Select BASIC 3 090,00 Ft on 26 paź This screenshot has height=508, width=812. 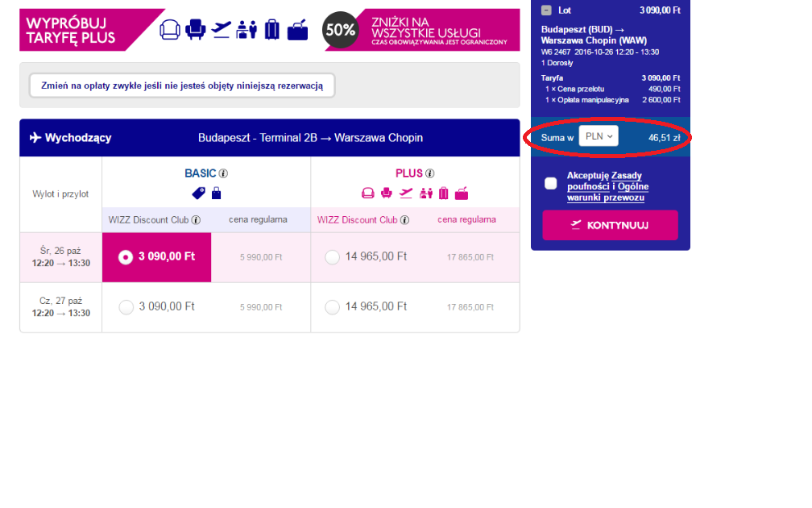(x=126, y=257)
